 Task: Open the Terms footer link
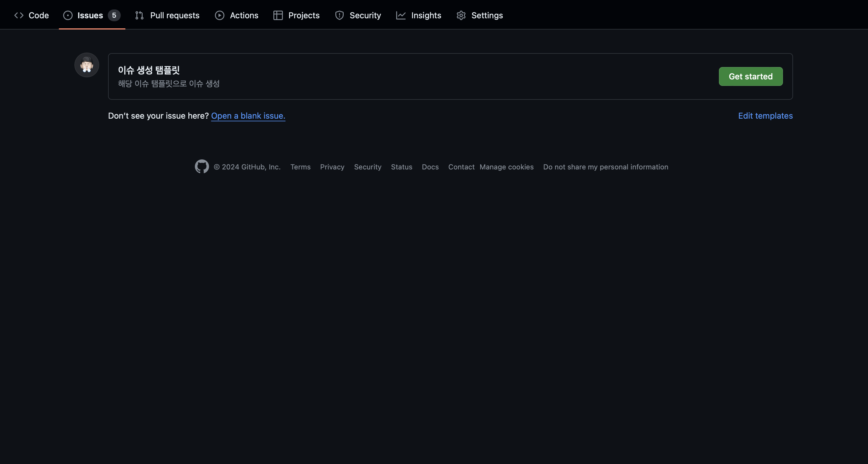[x=300, y=167]
